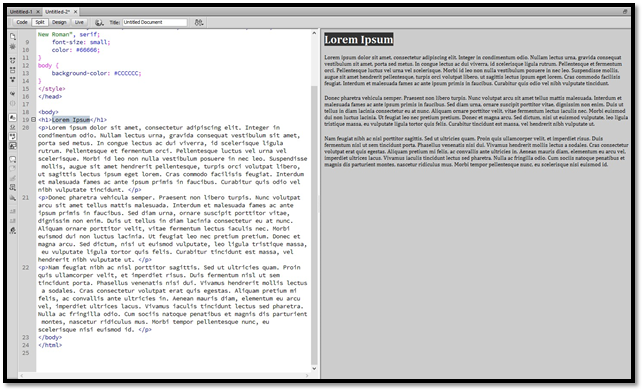Click the Title field with Untitled Document

(155, 22)
